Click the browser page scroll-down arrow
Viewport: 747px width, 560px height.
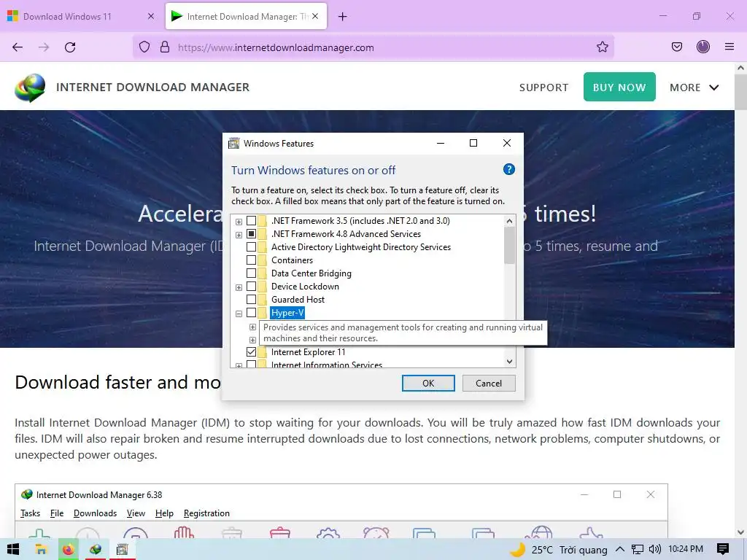741,532
